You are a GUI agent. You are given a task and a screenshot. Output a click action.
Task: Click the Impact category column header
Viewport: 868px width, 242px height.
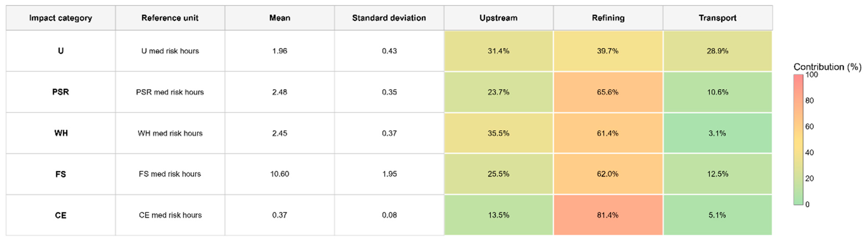pyautogui.click(x=61, y=18)
